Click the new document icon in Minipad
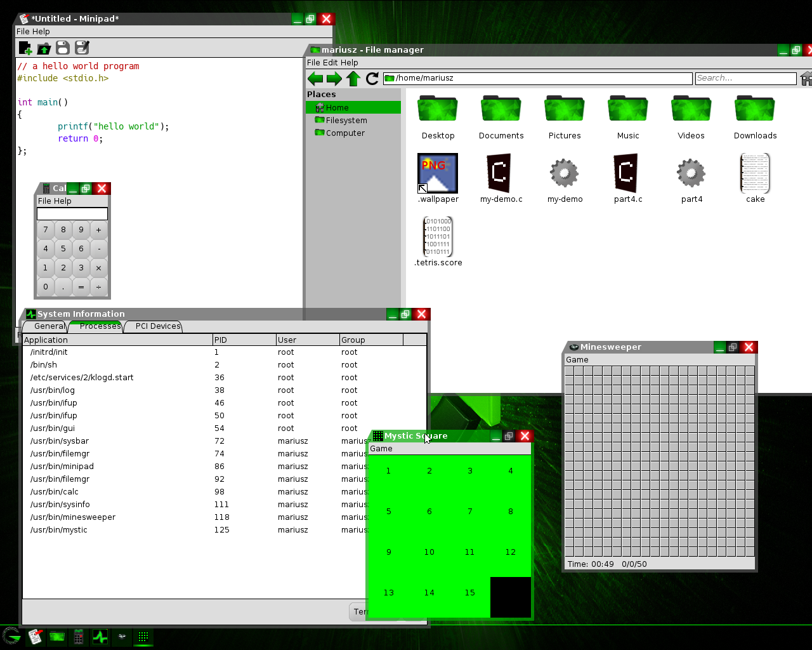This screenshot has height=650, width=812. pyautogui.click(x=25, y=48)
